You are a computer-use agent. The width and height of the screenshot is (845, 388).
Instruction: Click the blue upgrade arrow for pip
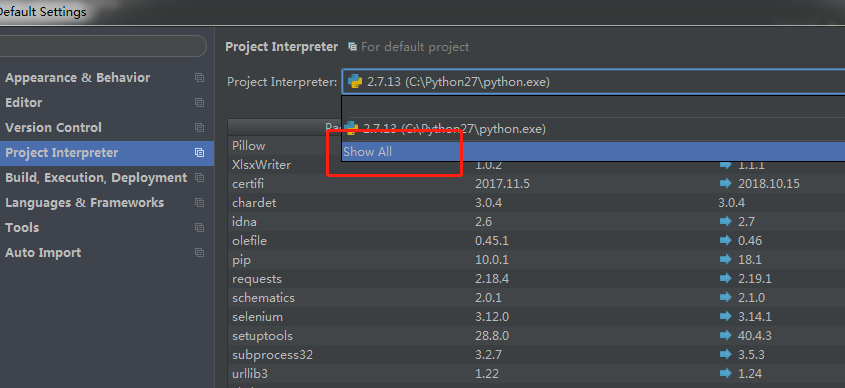coord(725,260)
